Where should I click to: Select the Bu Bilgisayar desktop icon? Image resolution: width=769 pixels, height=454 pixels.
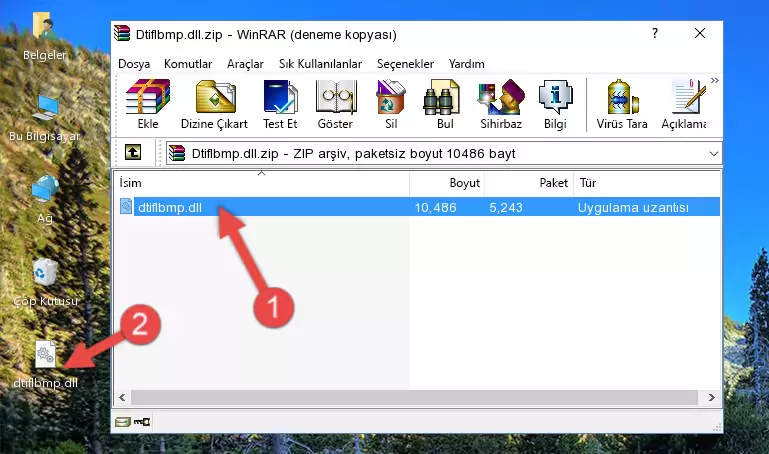pyautogui.click(x=45, y=119)
